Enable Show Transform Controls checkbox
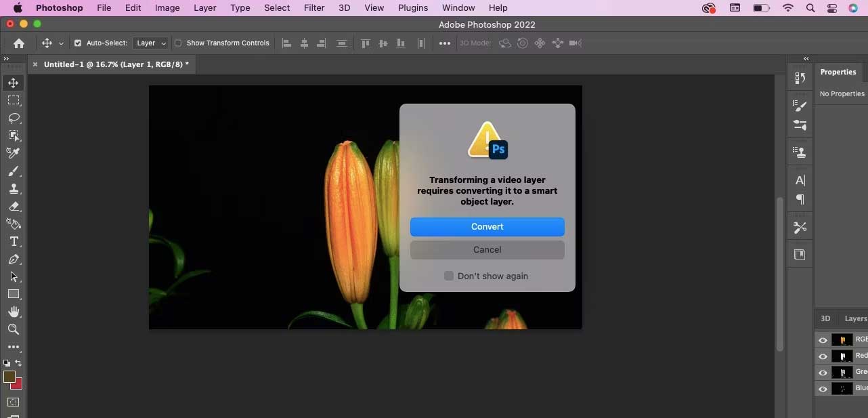 click(178, 43)
